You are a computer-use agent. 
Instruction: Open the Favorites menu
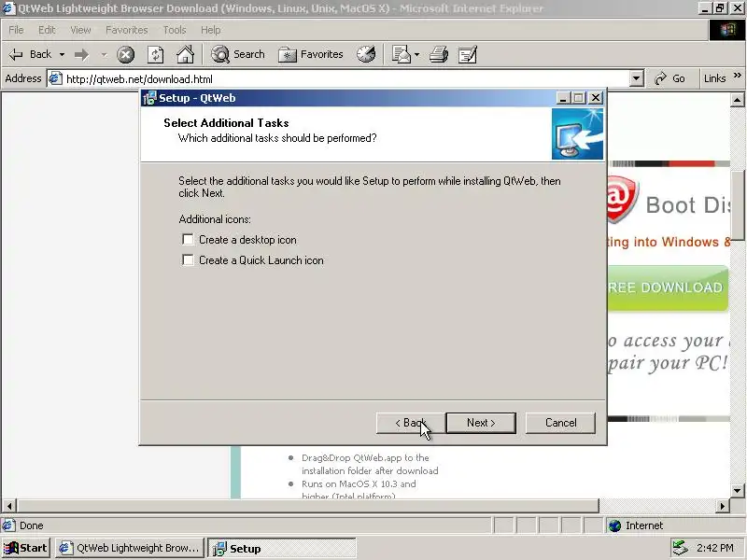tap(127, 30)
